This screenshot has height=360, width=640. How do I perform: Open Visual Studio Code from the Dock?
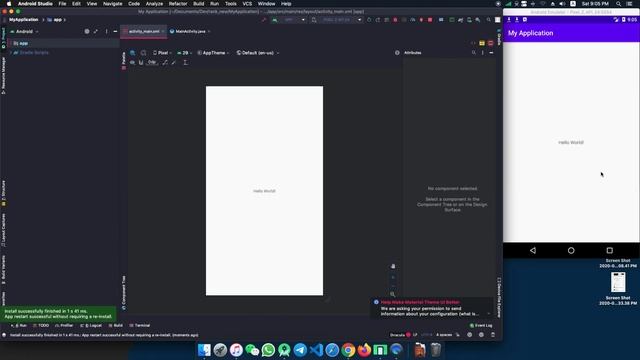pos(316,350)
